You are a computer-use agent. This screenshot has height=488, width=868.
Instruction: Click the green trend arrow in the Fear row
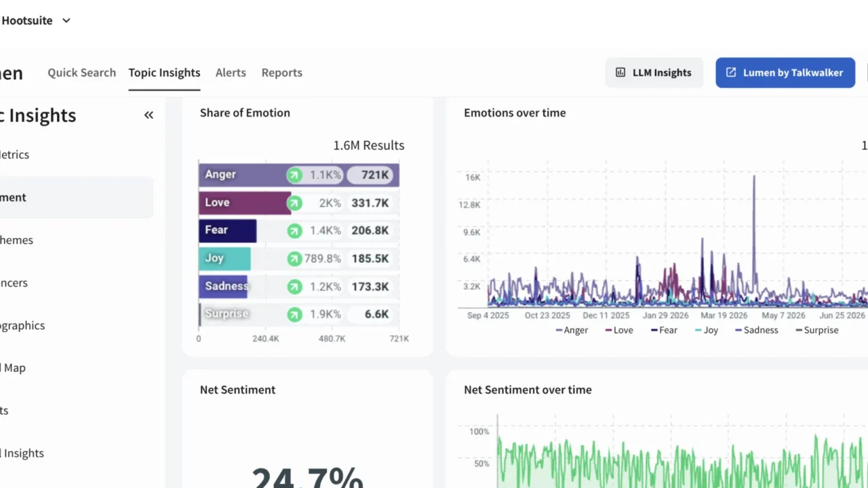pos(294,230)
